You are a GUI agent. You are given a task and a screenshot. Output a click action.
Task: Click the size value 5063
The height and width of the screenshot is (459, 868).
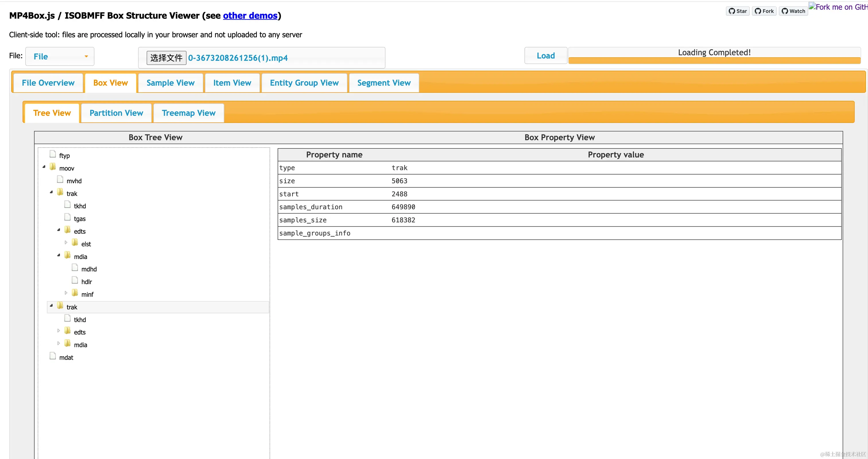click(399, 181)
